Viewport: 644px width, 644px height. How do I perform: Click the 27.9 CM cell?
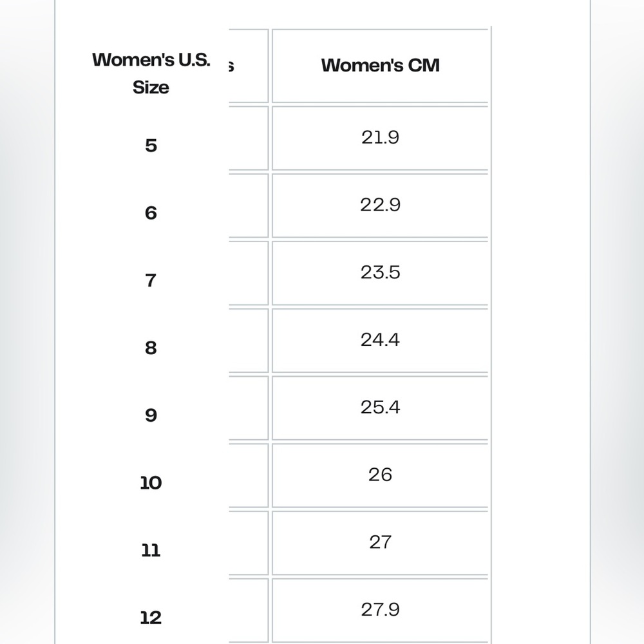380,610
